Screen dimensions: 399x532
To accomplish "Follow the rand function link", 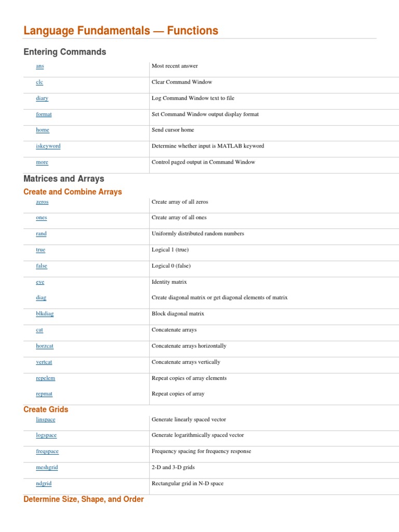I will tap(41, 234).
